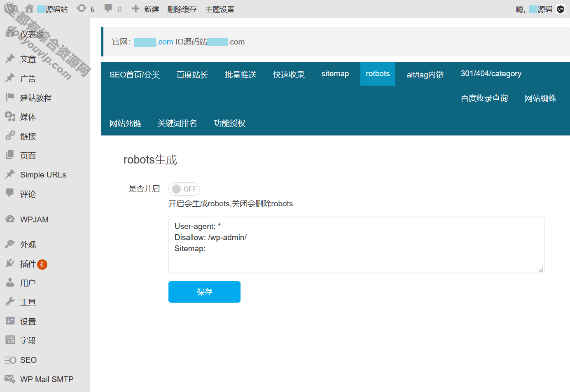Click the 嗨, 源码 account greeting

click(x=534, y=9)
